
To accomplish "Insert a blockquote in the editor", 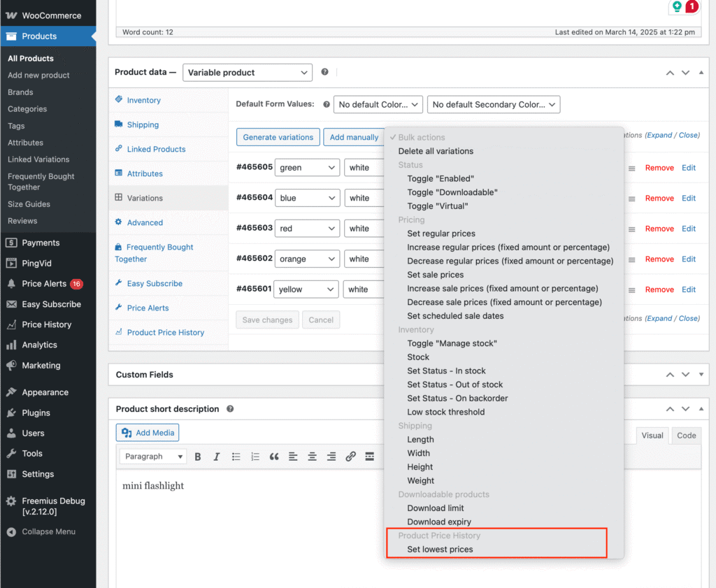I will pos(274,457).
